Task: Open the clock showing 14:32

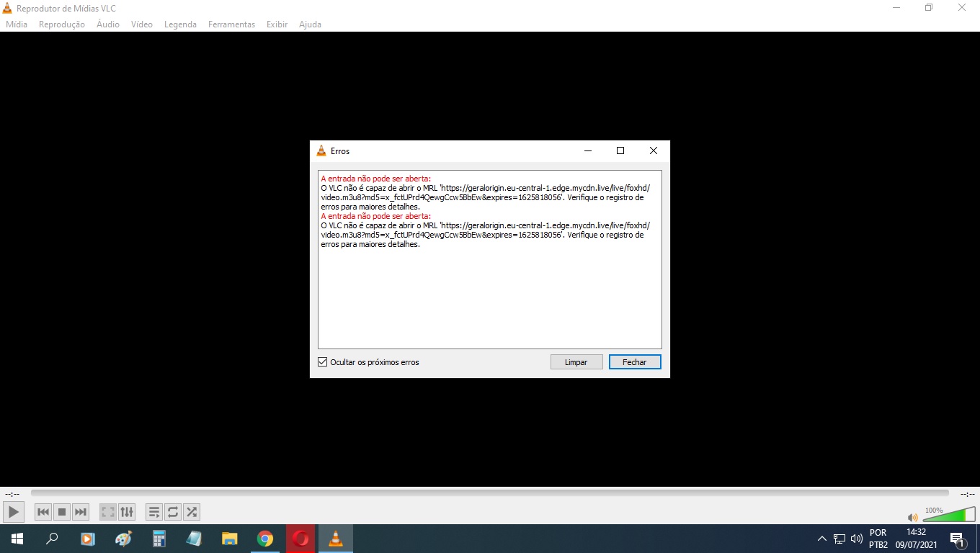Action: [916, 539]
